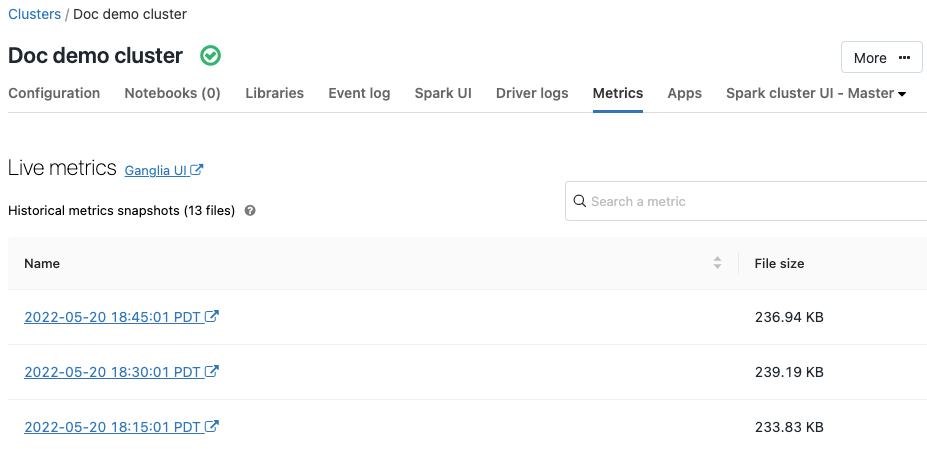This screenshot has height=449, width=927.
Task: Expand the Spark cluster UI - Master dropdown
Action: pos(815,93)
